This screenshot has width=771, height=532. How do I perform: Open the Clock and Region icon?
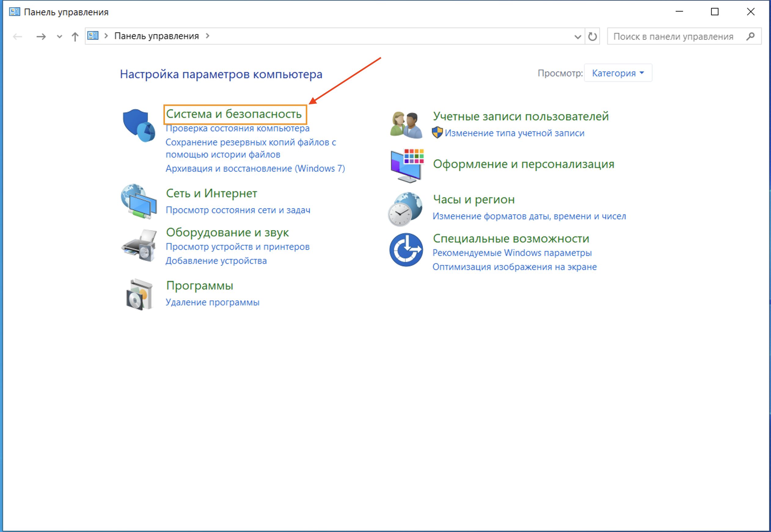405,209
